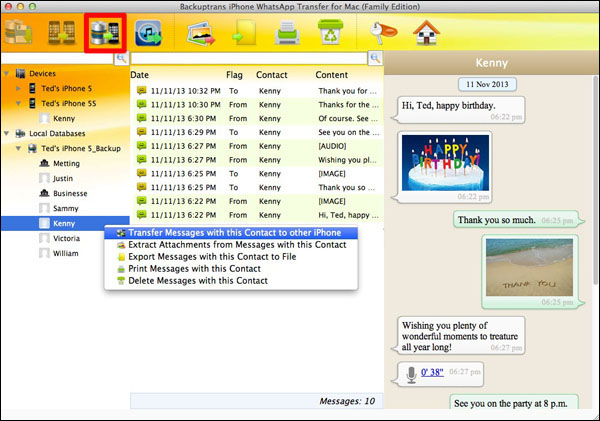Click the Local Databases icon
Viewport: 600px width, 421px height.
tap(20, 133)
